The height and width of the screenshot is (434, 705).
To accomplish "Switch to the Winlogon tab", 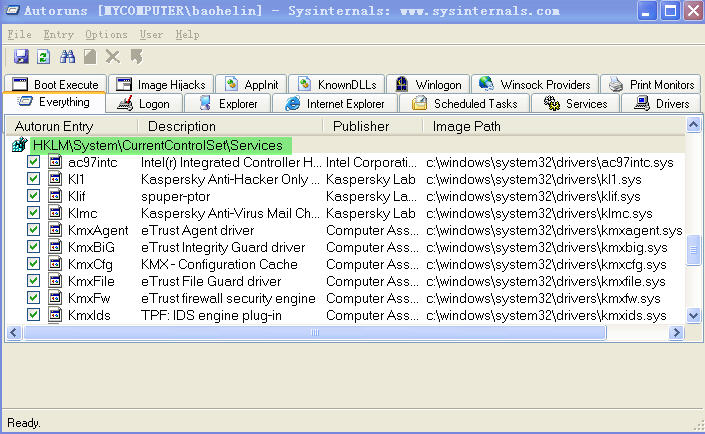I will (428, 85).
